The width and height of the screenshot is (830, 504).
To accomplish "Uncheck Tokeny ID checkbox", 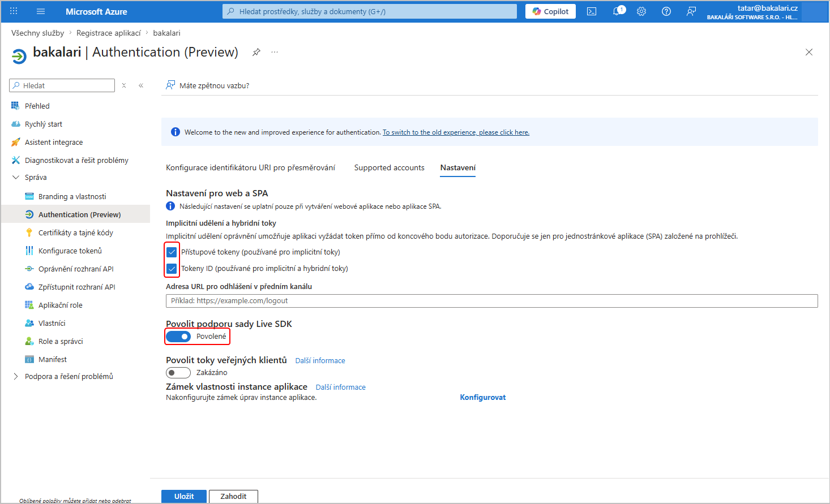I will click(x=172, y=269).
